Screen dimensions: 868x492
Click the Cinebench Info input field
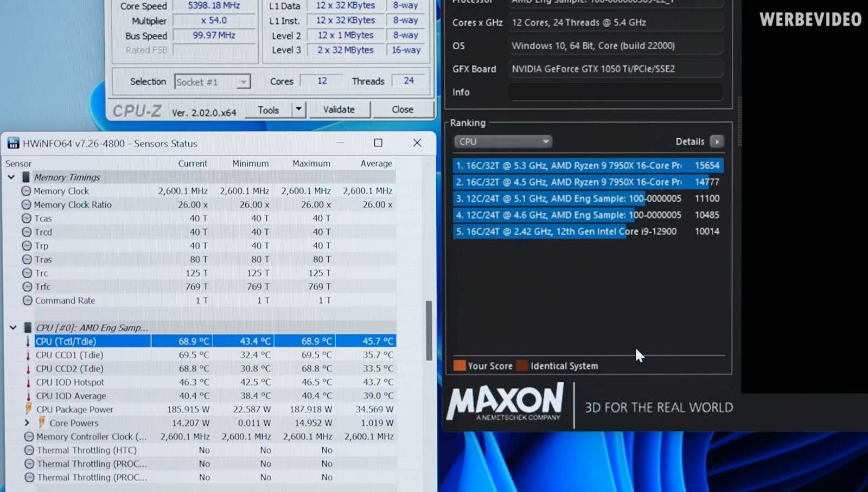616,92
